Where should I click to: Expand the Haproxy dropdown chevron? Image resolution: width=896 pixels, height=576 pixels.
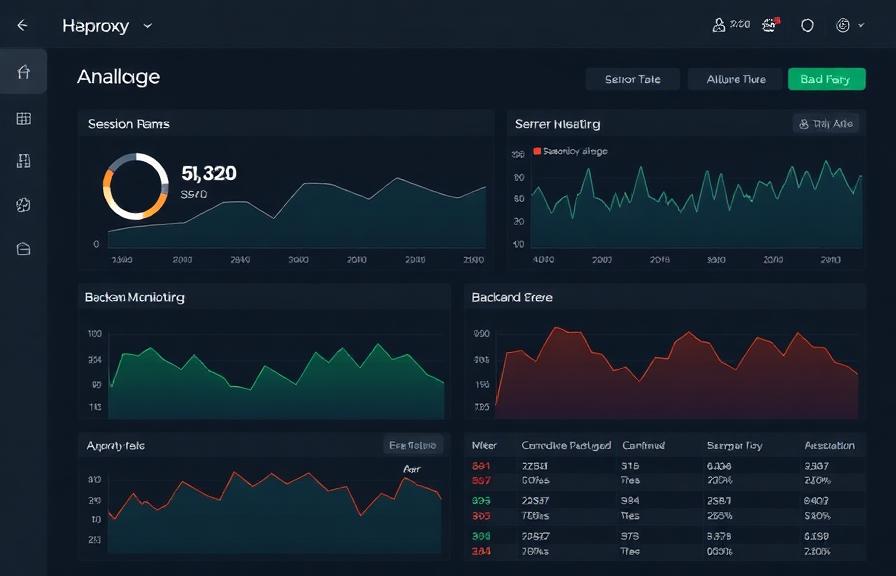(x=147, y=26)
